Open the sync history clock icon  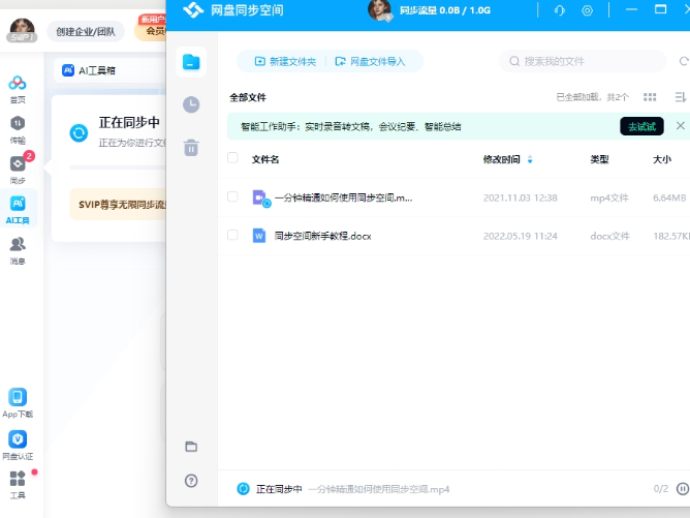tap(191, 105)
